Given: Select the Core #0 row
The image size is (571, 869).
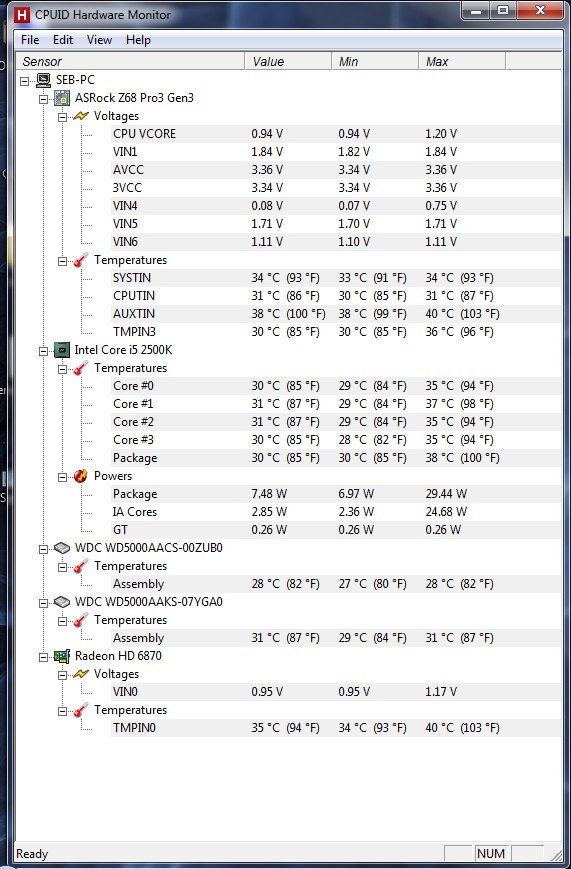Looking at the screenshot, I should [335, 386].
